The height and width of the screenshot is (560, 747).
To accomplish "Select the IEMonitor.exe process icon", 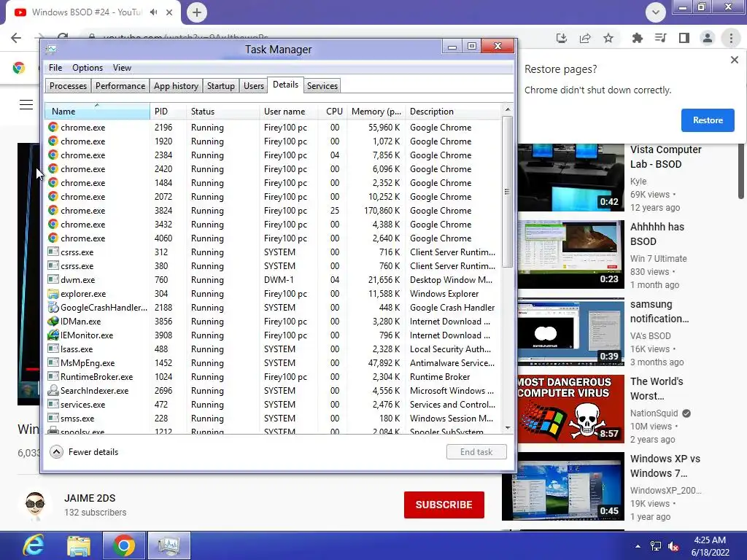I will (x=53, y=335).
